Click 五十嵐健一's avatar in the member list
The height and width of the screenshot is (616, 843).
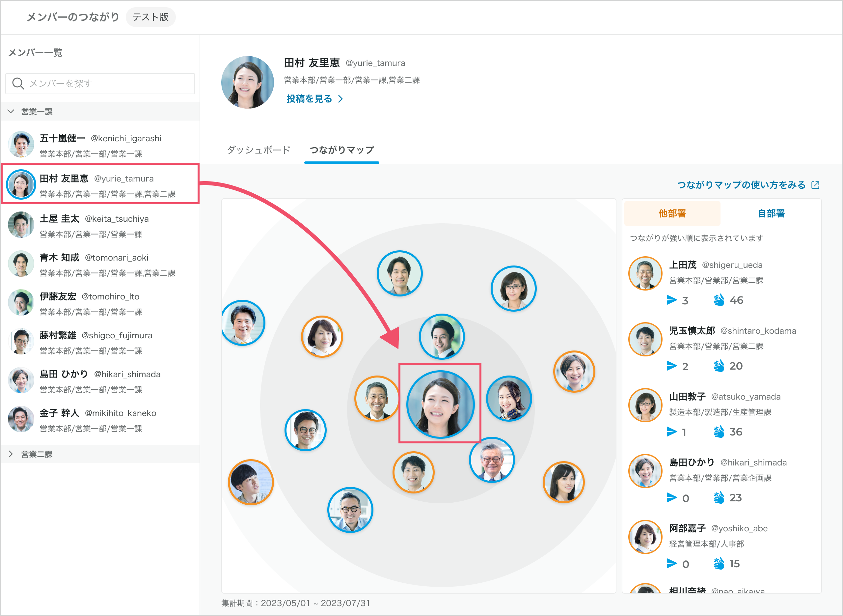[x=21, y=144]
